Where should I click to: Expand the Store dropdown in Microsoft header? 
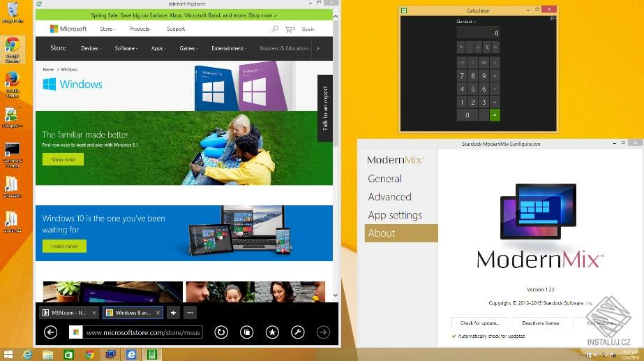click(107, 29)
